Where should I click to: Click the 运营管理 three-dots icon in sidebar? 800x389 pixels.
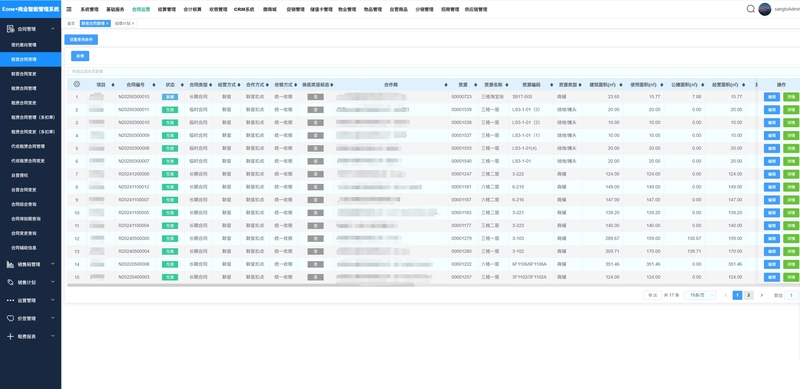point(10,300)
